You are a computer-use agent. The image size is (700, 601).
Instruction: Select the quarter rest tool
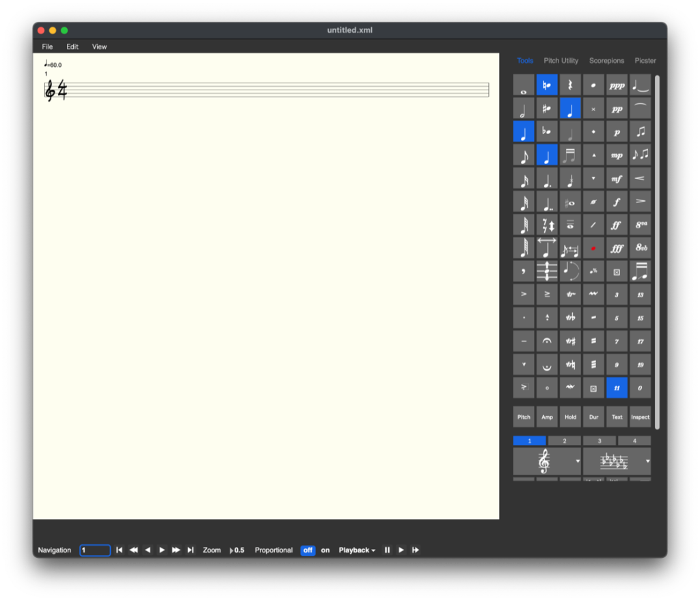pos(570,85)
